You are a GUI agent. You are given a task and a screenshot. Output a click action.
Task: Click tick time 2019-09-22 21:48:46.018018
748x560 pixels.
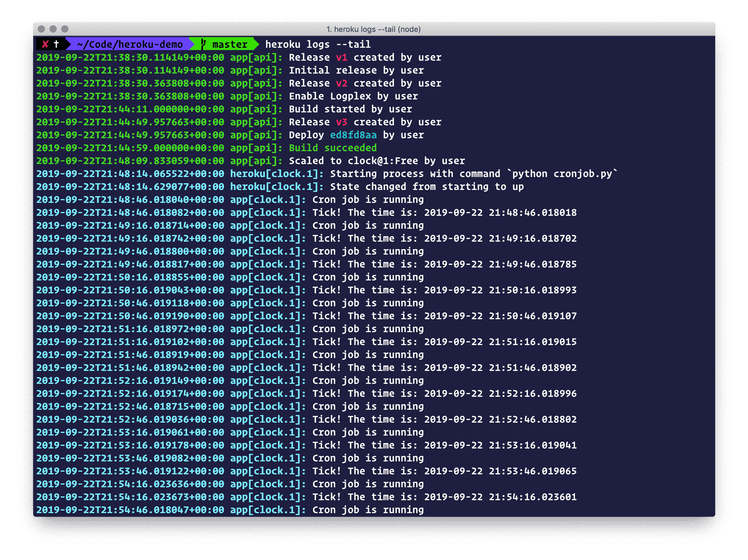click(500, 213)
